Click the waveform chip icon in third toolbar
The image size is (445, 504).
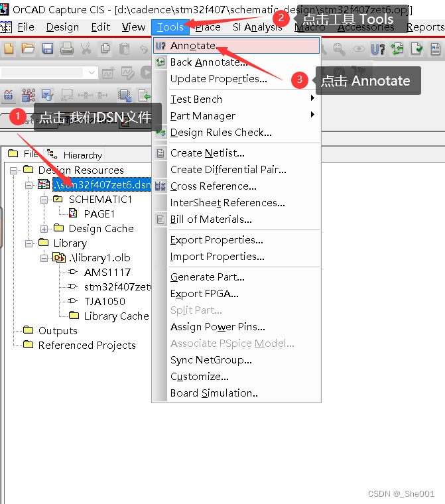(x=9, y=95)
